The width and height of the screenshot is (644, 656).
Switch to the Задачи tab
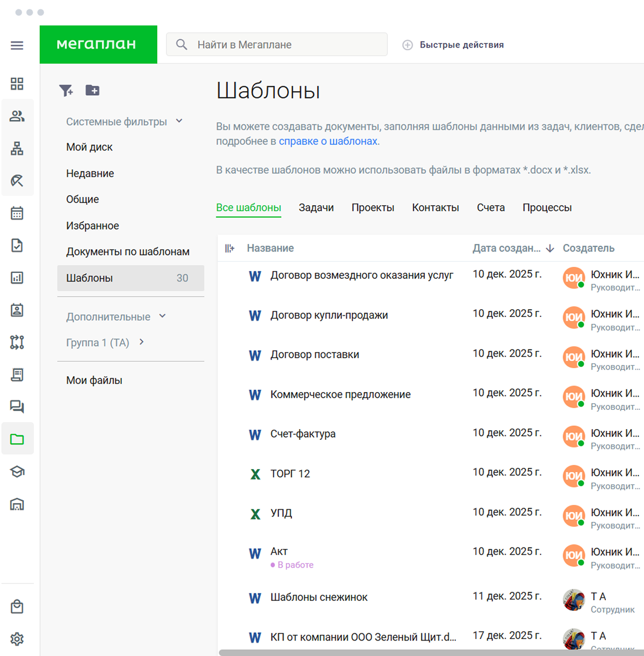[x=316, y=207]
